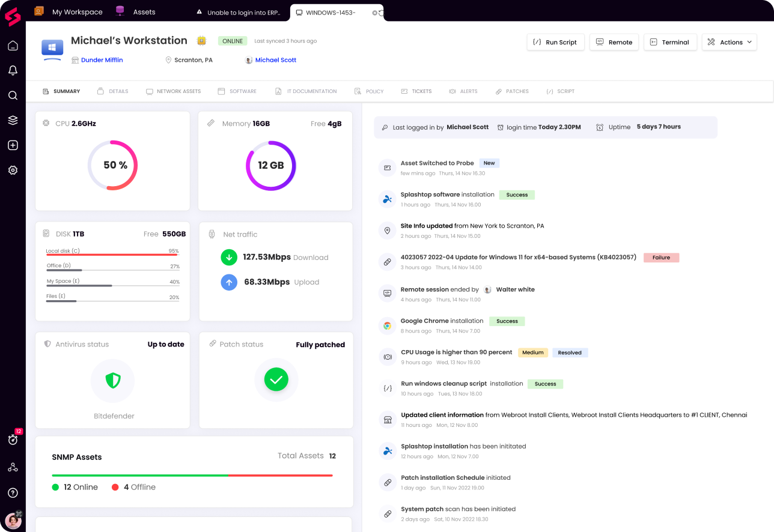Viewport: 774px width, 532px height.
Task: Close the WINDOWS-1453 tab
Action: pyautogui.click(x=374, y=13)
